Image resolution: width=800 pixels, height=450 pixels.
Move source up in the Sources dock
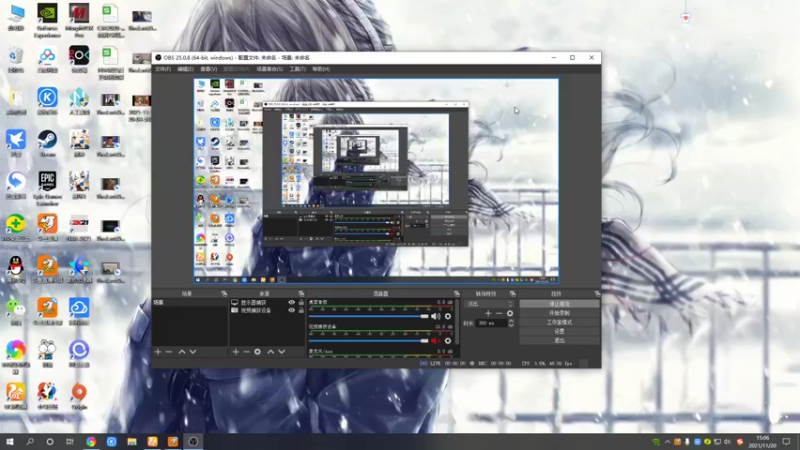click(270, 352)
